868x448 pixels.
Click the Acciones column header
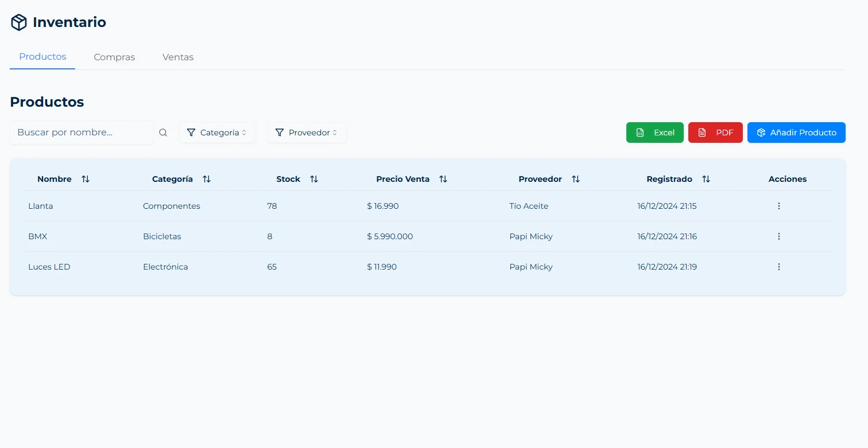tap(788, 179)
